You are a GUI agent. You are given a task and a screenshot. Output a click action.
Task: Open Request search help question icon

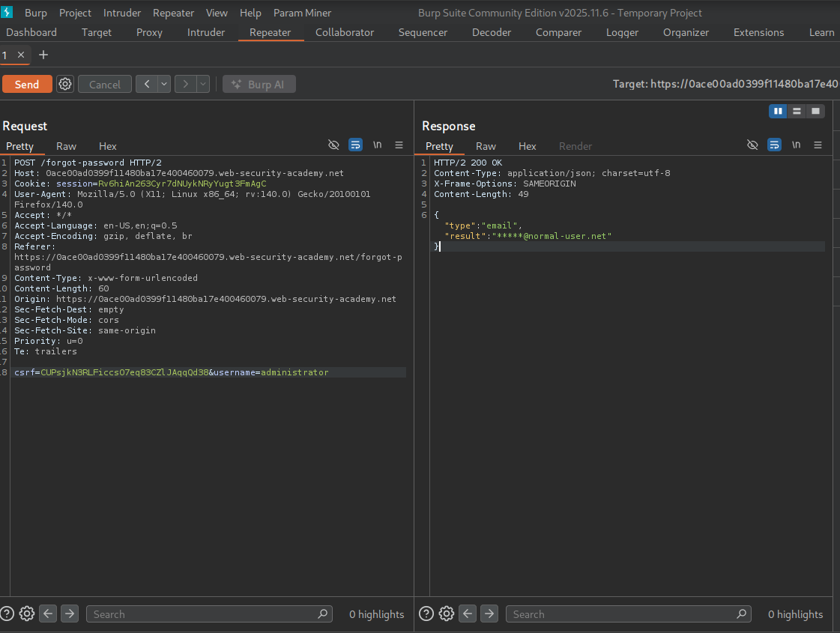point(7,614)
